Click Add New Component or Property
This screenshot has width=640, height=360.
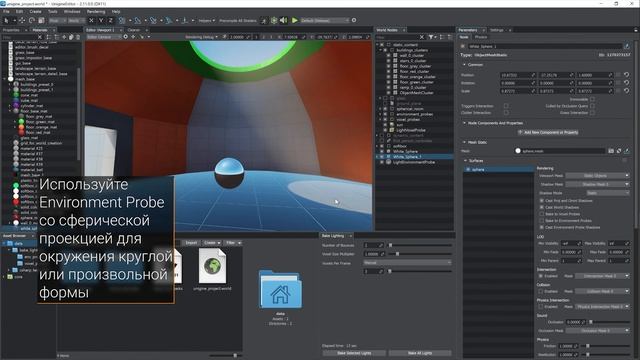coord(548,132)
